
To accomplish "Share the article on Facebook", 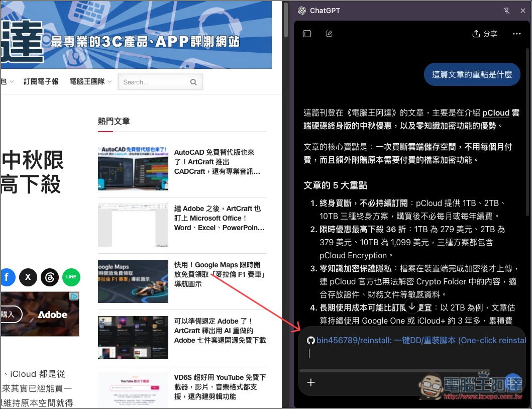I will [7, 277].
